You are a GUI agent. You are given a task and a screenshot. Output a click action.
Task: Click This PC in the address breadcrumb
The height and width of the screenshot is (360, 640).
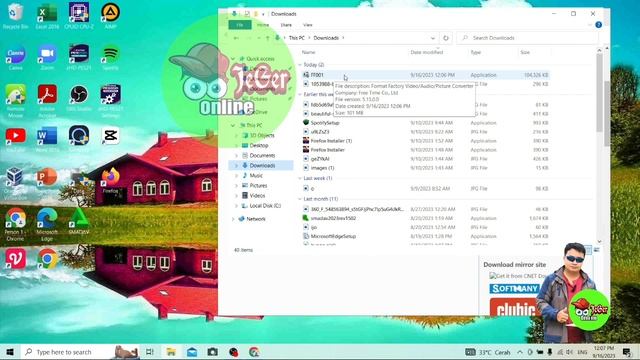pyautogui.click(x=297, y=38)
